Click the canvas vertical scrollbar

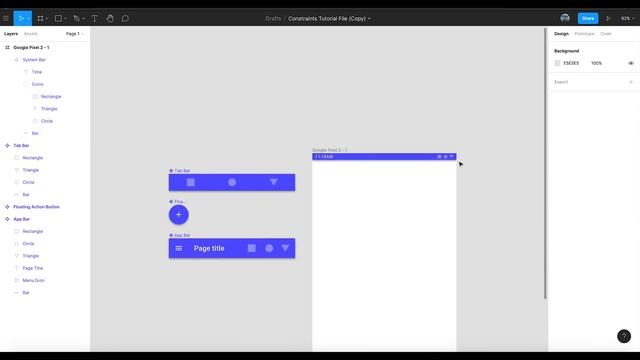click(x=545, y=163)
